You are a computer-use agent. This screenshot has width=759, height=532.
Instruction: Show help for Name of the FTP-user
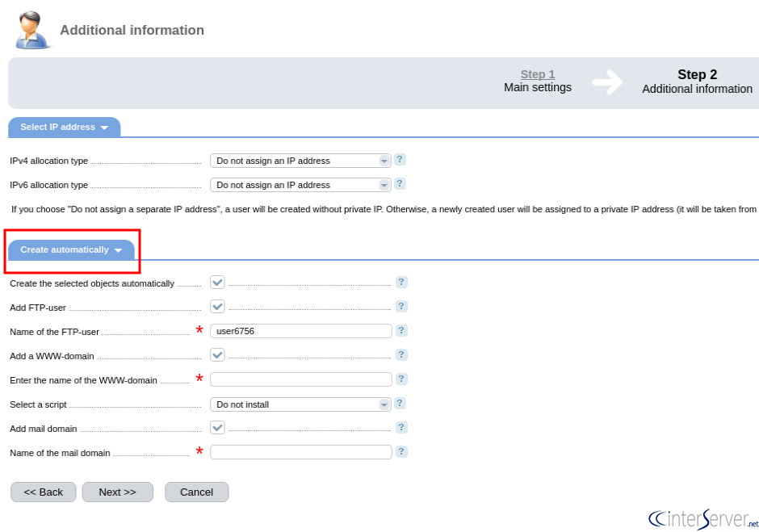point(401,331)
